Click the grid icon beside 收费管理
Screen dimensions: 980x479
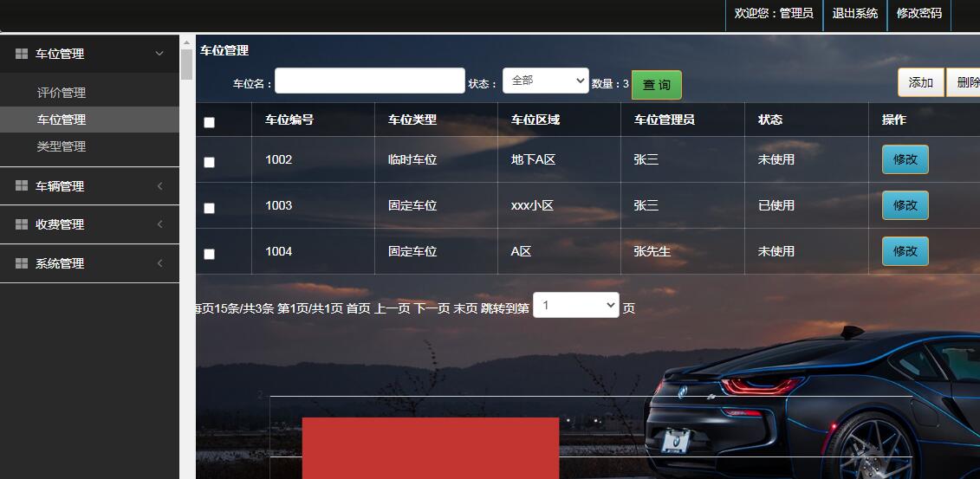point(22,224)
